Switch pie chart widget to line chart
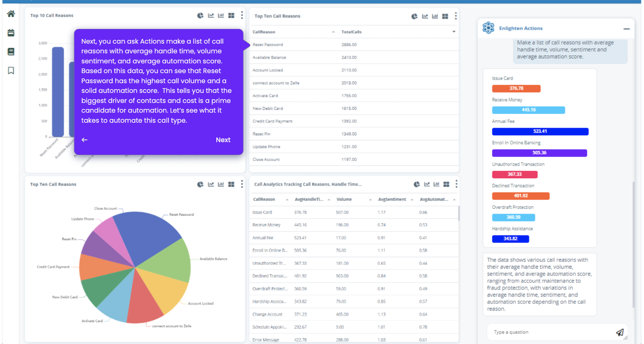Viewport: 644px width, 344px height. pos(211,184)
